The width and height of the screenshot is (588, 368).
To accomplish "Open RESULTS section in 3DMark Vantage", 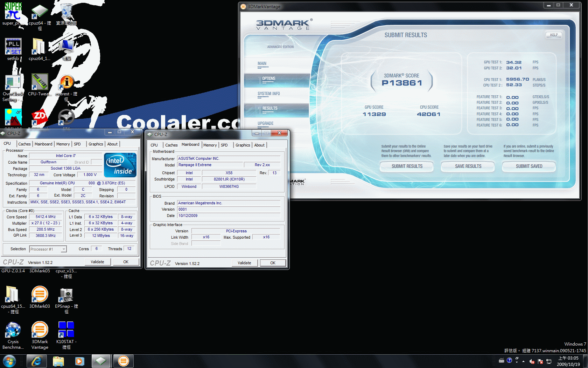I will tap(276, 110).
